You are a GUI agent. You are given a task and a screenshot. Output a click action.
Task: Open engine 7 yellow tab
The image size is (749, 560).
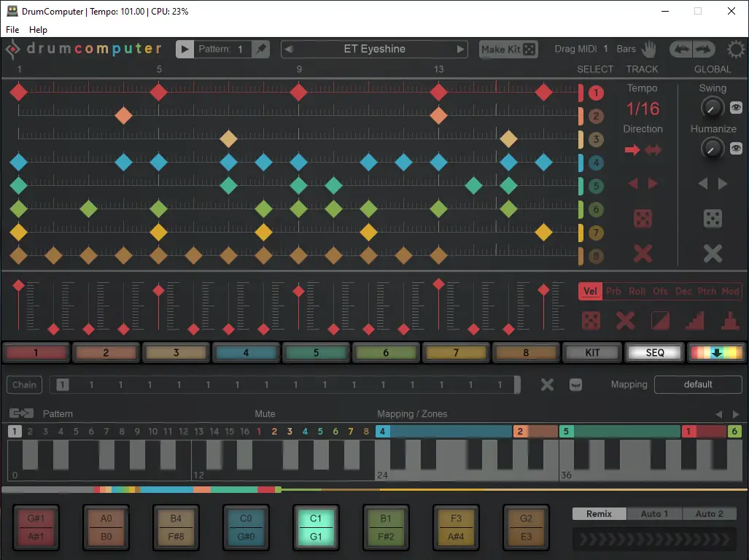[457, 353]
